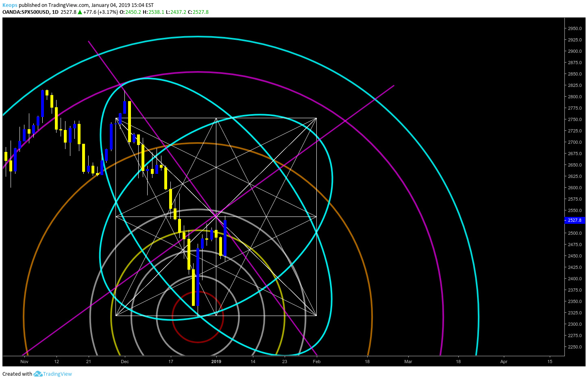This screenshot has height=381, width=588.
Task: Click the 2300.0 price axis label
Action: pos(575,324)
